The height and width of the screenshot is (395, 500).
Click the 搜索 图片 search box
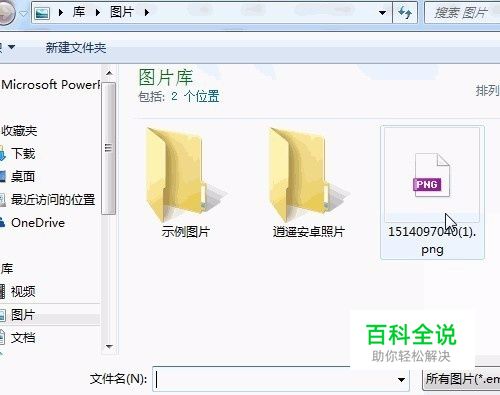[462, 13]
